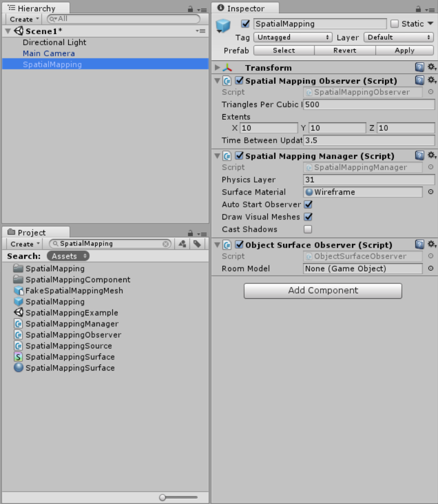Switch to the Inspector tab
The height and width of the screenshot is (504, 438).
(246, 8)
